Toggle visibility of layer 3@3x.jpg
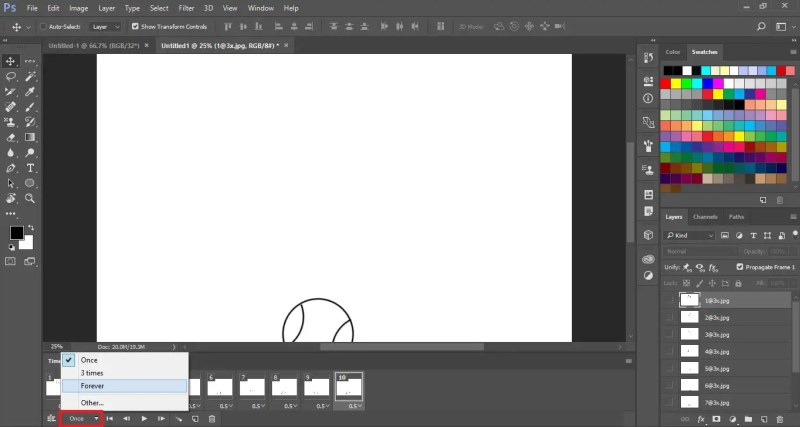 (669, 335)
